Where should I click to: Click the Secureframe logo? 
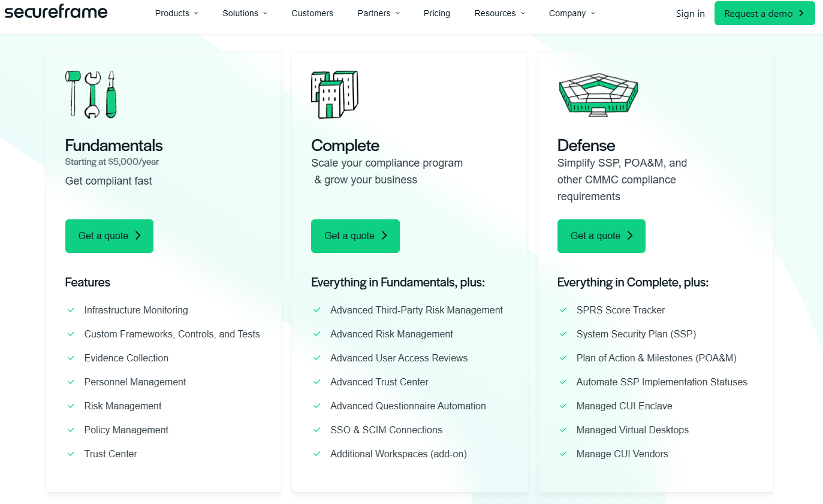[x=56, y=11]
